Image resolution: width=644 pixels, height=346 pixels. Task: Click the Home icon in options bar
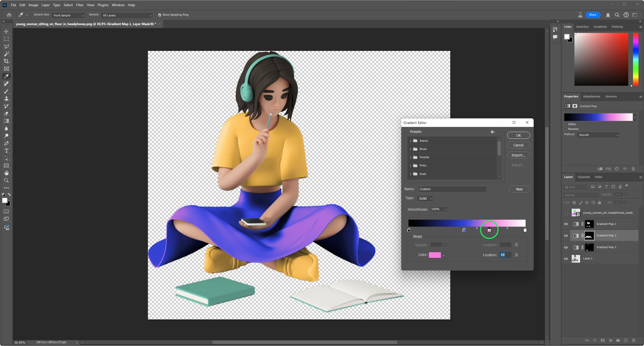9,15
